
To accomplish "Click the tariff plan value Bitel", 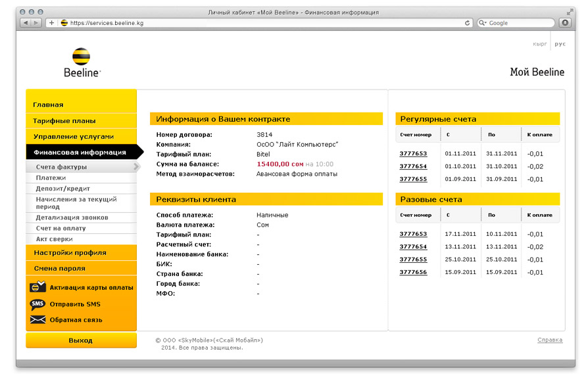I will point(263,154).
